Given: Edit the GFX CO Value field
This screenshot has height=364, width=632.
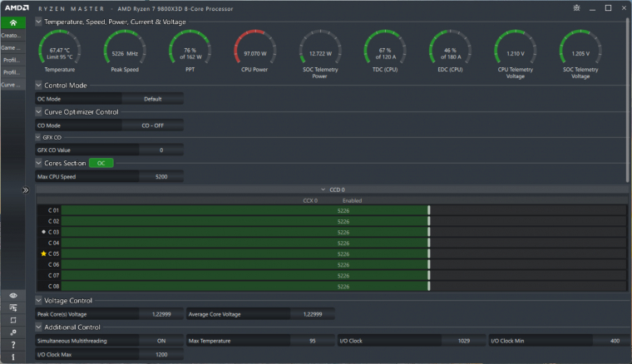Looking at the screenshot, I should [x=161, y=150].
